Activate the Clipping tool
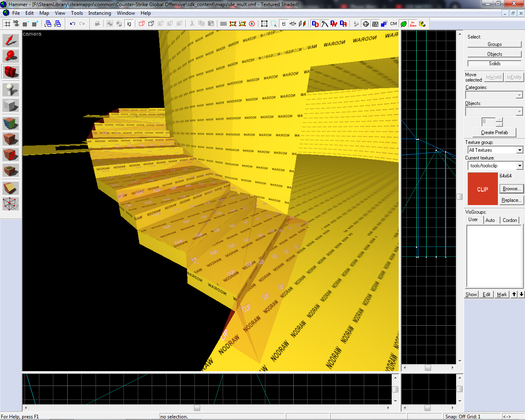Screen dimensions: 525x420 point(11,188)
